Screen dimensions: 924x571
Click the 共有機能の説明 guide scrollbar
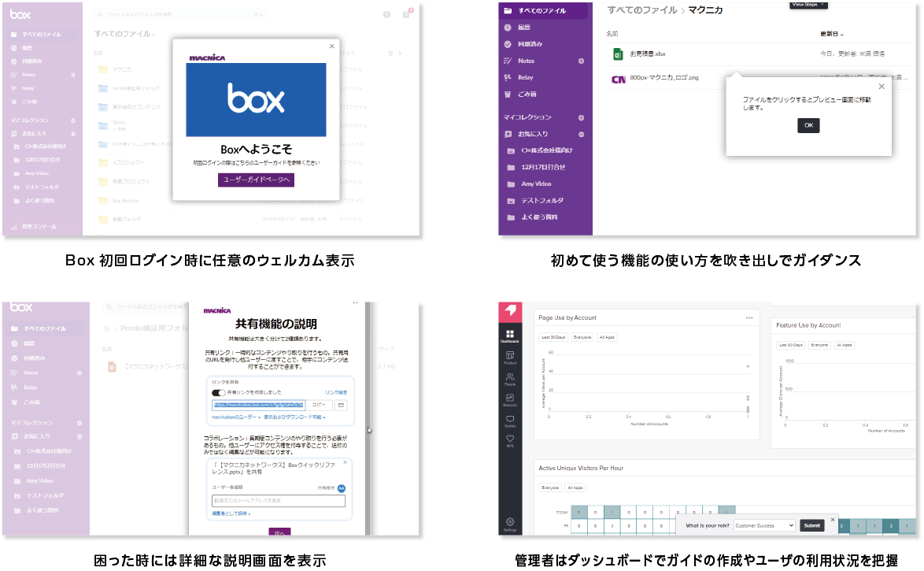pyautogui.click(x=368, y=418)
